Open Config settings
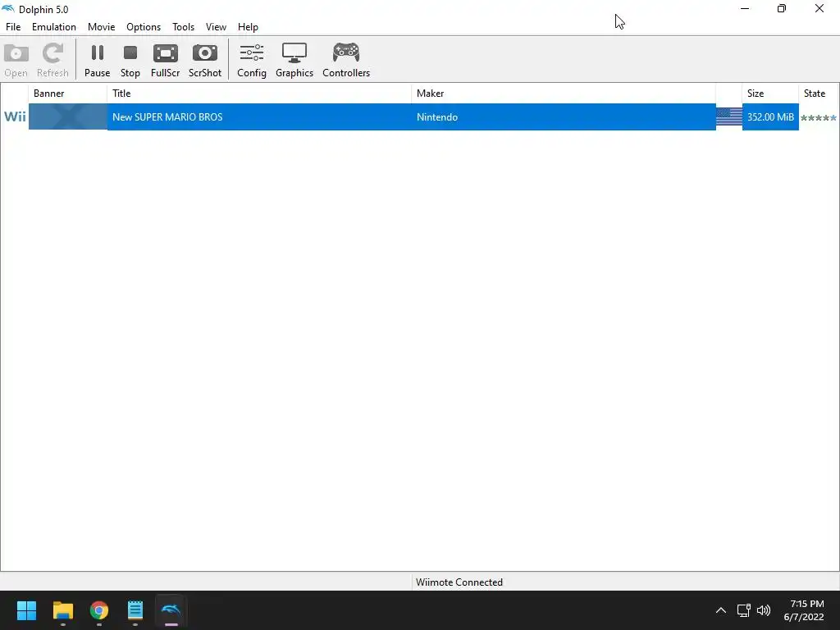840x630 pixels. tap(252, 60)
